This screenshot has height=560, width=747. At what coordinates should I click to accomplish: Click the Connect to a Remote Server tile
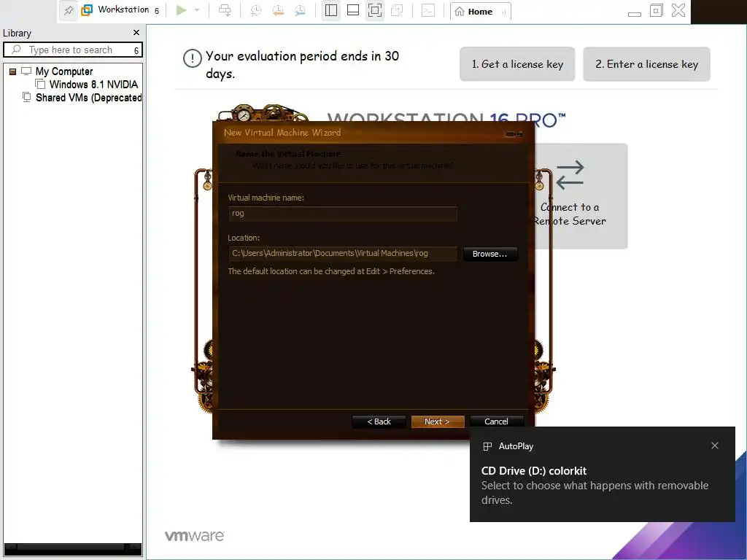[x=581, y=195]
